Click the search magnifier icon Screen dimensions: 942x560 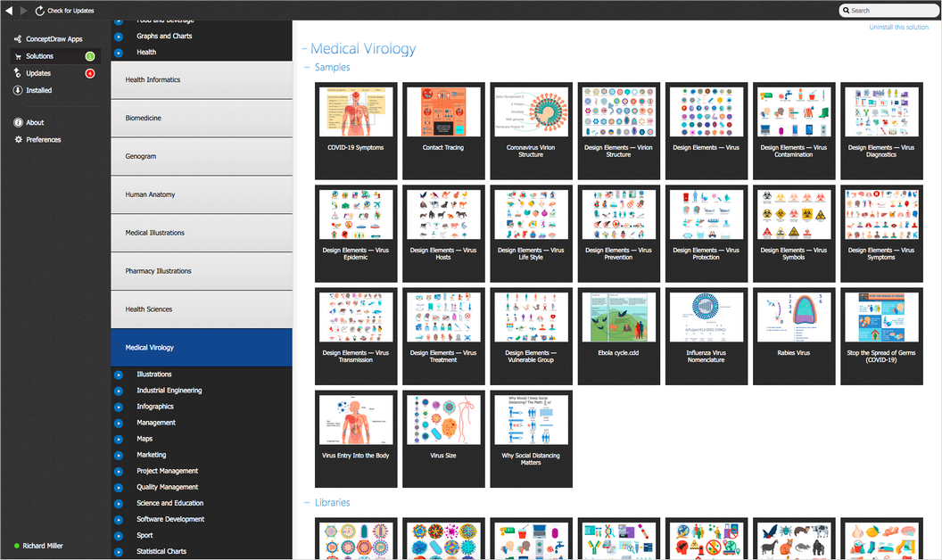point(846,10)
